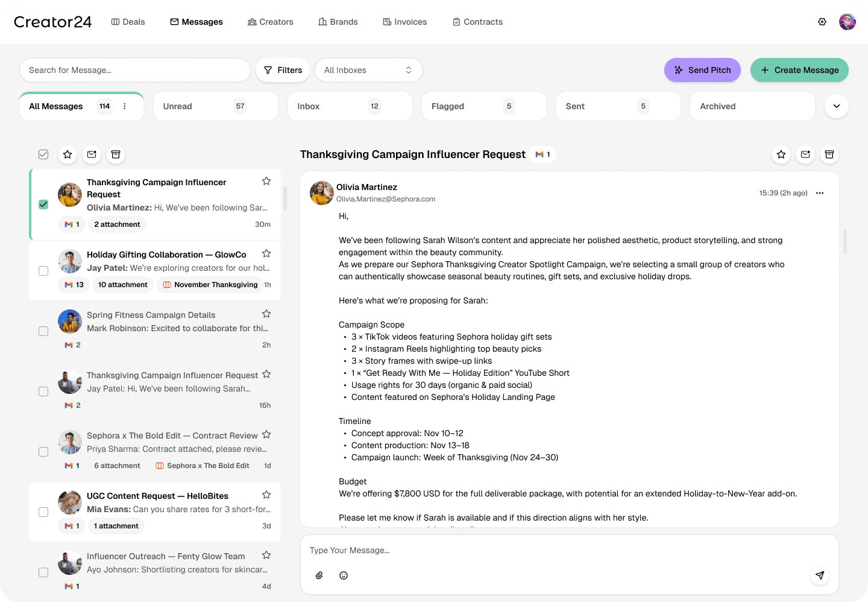Open Spring Fitness Campaign Details message
The width and height of the screenshot is (868, 602).
pyautogui.click(x=155, y=331)
